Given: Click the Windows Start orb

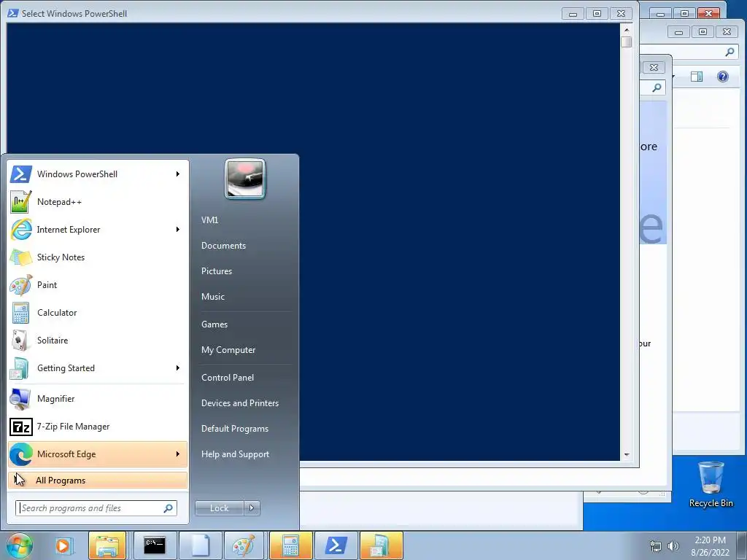Looking at the screenshot, I should coord(20,545).
